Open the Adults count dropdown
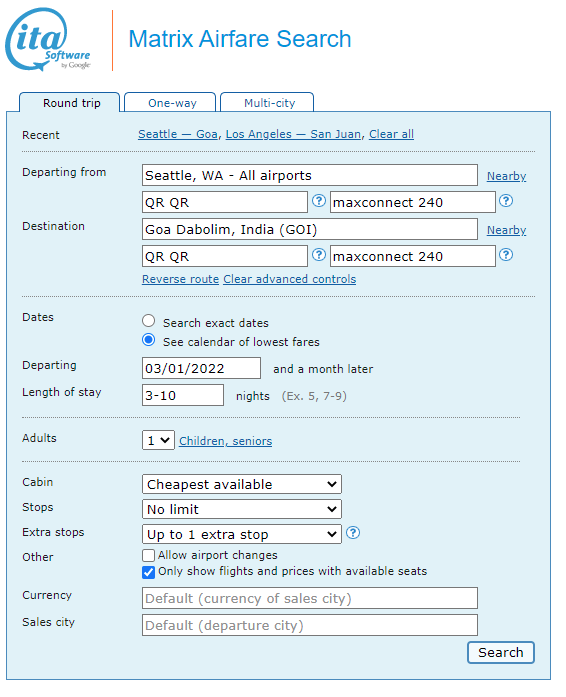Screen dimensions: 566x697 point(158,440)
